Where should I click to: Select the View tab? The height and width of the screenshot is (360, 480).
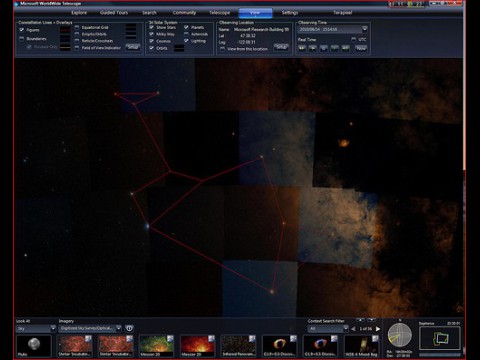[255, 13]
